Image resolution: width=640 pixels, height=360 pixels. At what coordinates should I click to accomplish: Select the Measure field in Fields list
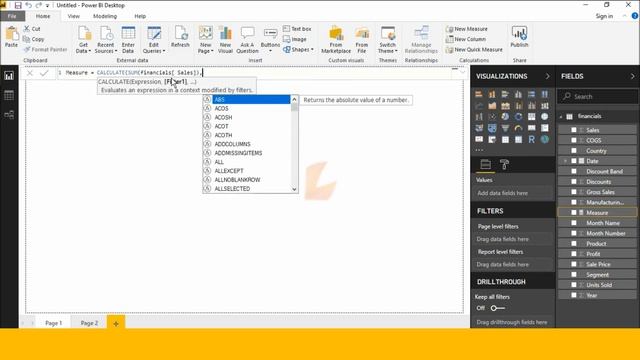click(x=597, y=213)
